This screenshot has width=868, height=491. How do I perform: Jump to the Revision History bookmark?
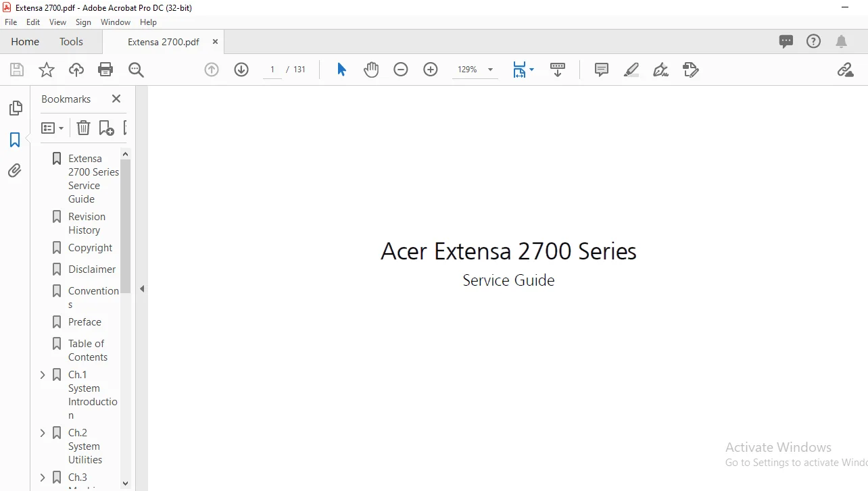pyautogui.click(x=87, y=223)
